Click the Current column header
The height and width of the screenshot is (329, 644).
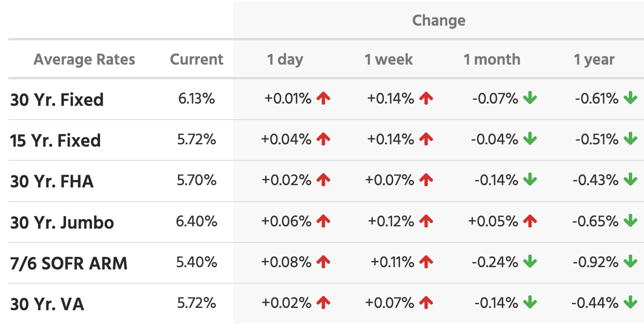(x=197, y=60)
